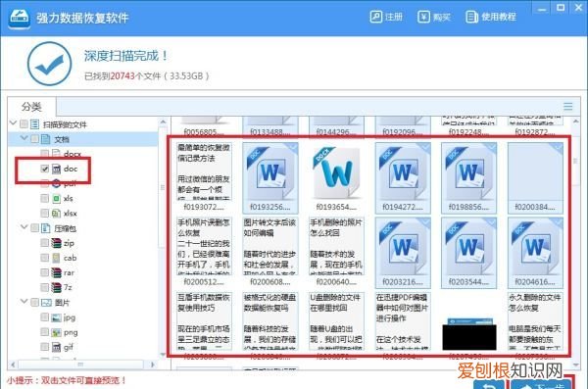
Task: Switch to the 分类 tab
Action: (31, 107)
